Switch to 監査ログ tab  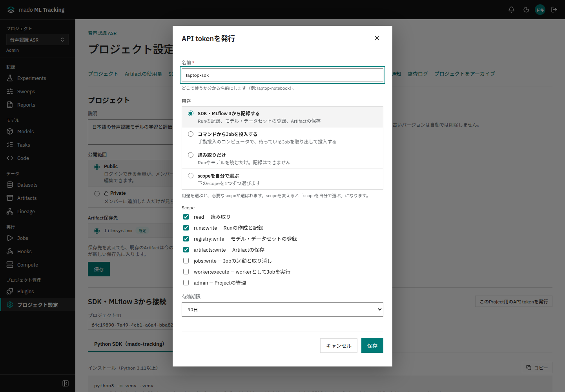point(417,74)
